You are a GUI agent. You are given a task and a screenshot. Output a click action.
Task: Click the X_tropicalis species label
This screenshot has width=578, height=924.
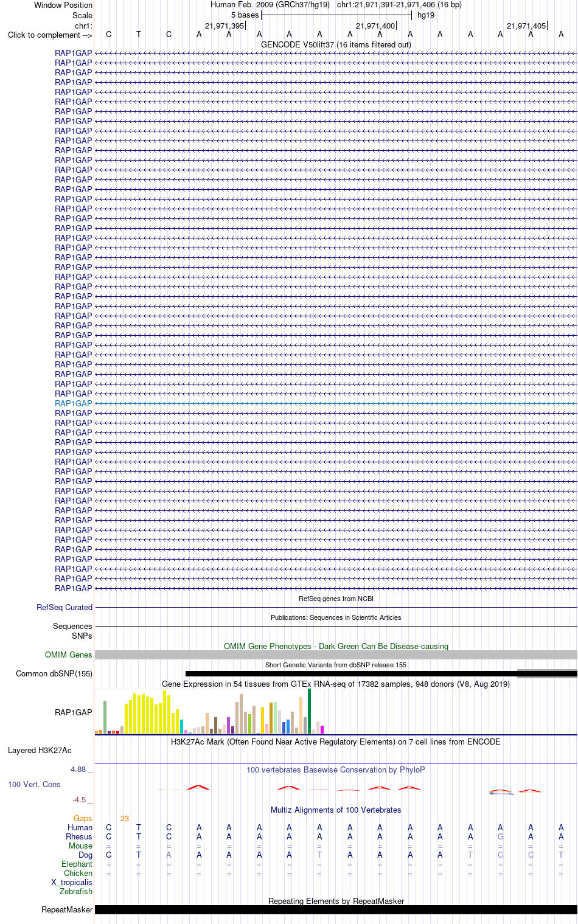[72, 882]
